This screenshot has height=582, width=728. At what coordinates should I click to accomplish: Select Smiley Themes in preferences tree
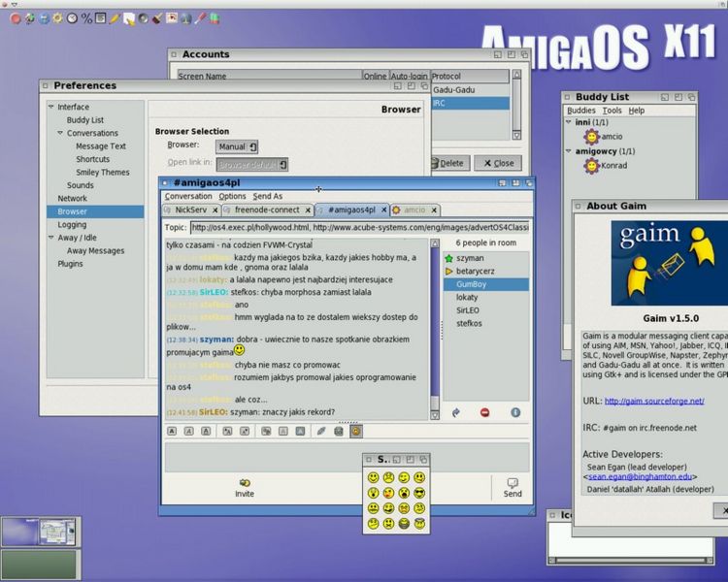pos(102,173)
